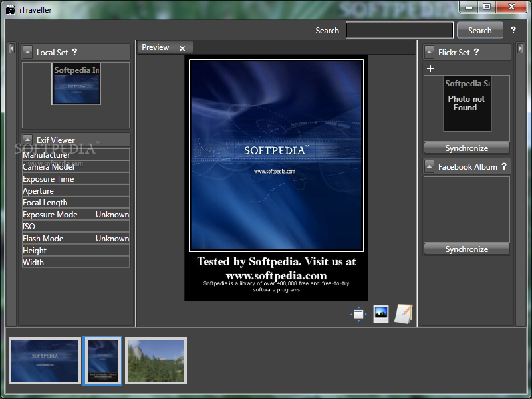
Task: Click the Width Exif row
Action: coord(76,262)
